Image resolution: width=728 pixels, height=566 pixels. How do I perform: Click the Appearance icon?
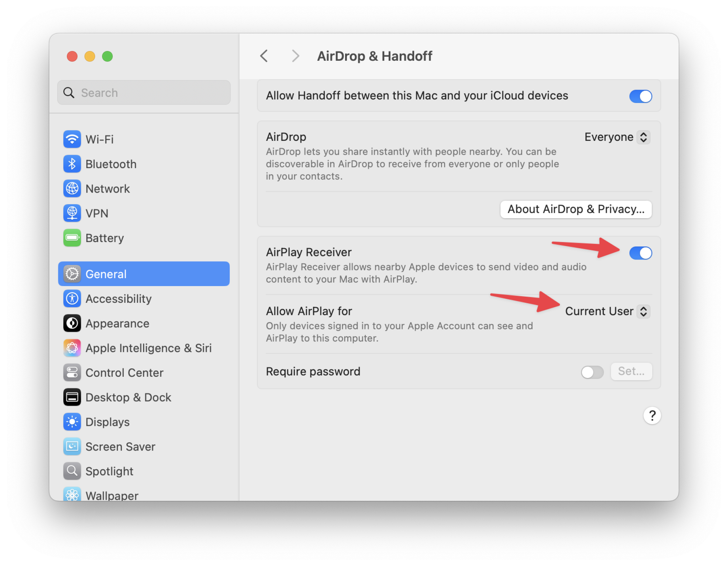72,323
